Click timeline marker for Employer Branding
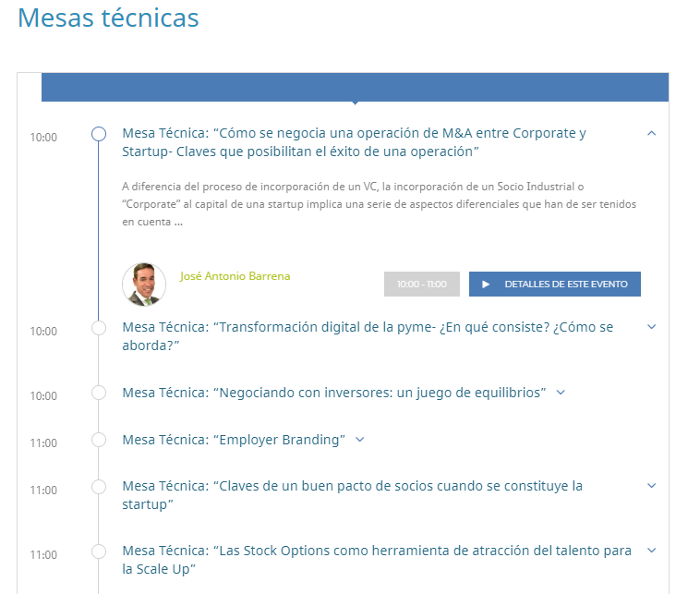700x594 pixels. point(99,440)
